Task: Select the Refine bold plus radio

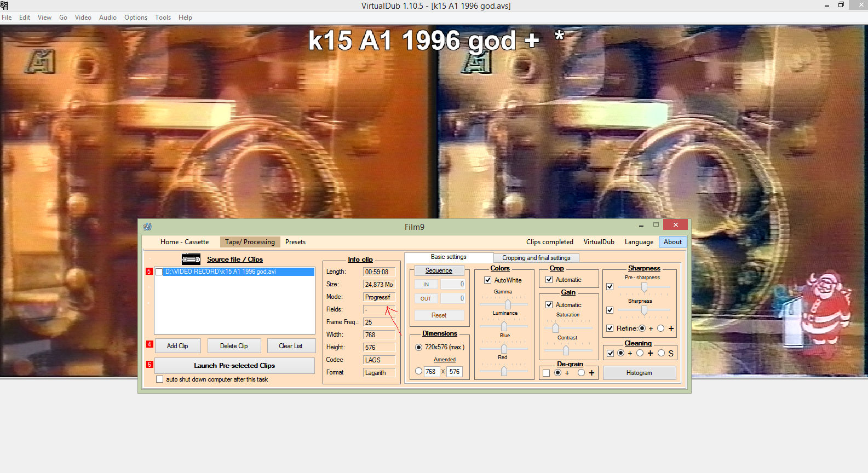Action: coord(660,328)
